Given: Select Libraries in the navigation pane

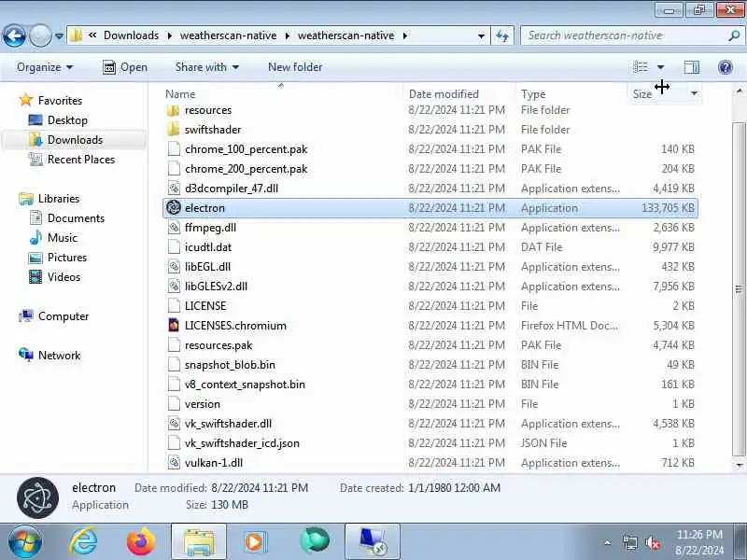Looking at the screenshot, I should (59, 199).
